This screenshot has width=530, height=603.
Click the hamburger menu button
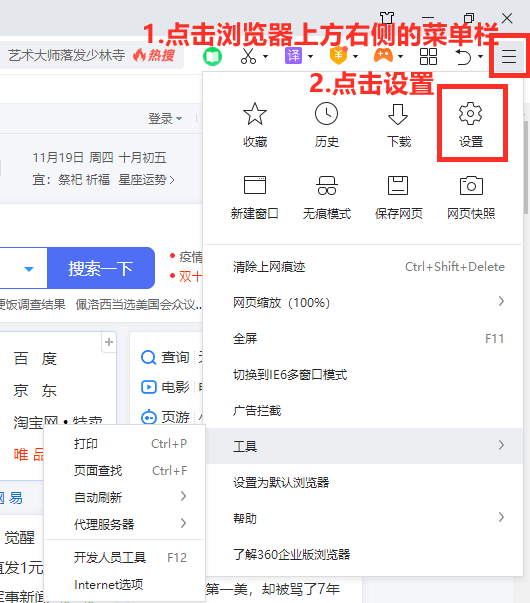point(508,57)
